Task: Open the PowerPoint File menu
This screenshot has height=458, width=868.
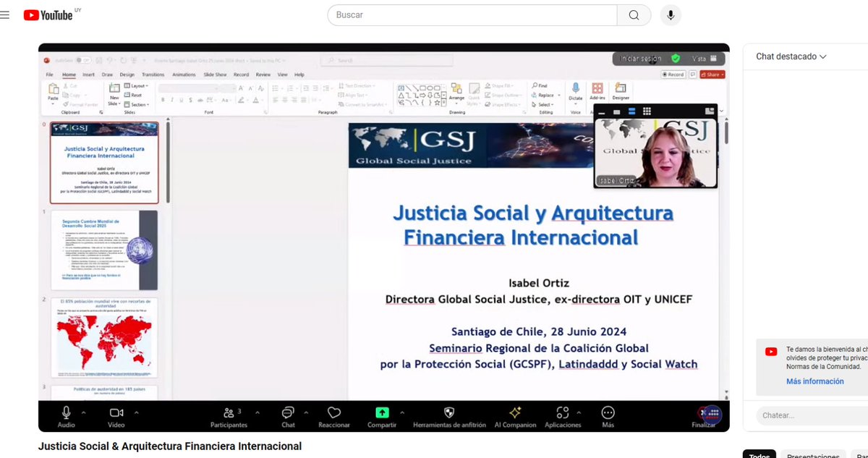Action: click(49, 75)
